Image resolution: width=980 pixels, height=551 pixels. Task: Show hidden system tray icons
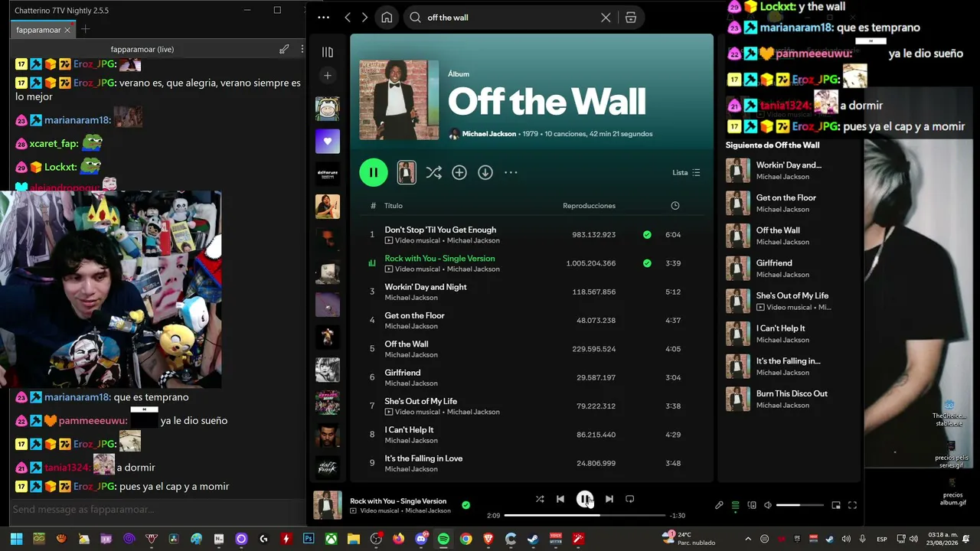(x=748, y=539)
